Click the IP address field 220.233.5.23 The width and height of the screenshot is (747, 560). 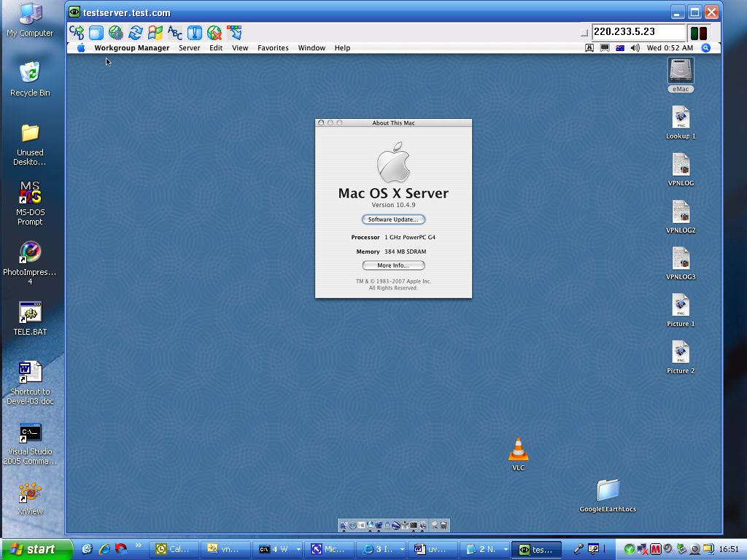tap(638, 32)
